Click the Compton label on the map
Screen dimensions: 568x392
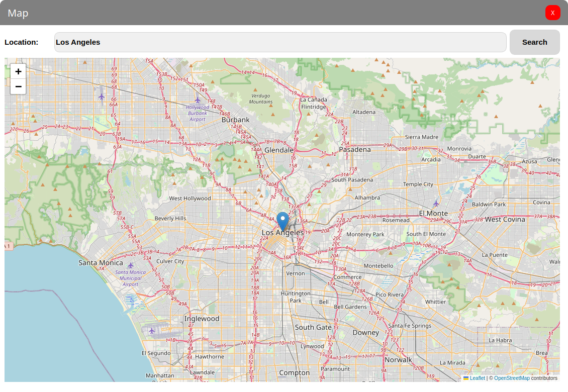coord(295,373)
